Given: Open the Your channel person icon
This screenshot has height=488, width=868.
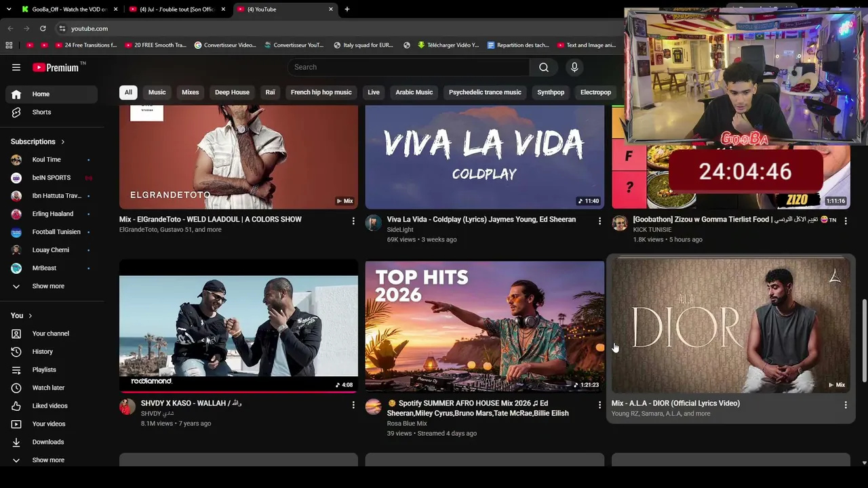Looking at the screenshot, I should coord(16,333).
